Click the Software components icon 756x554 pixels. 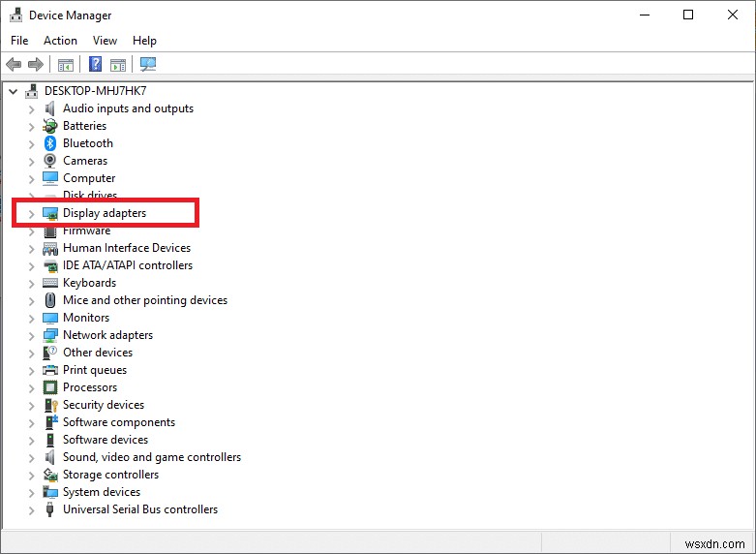click(x=50, y=422)
